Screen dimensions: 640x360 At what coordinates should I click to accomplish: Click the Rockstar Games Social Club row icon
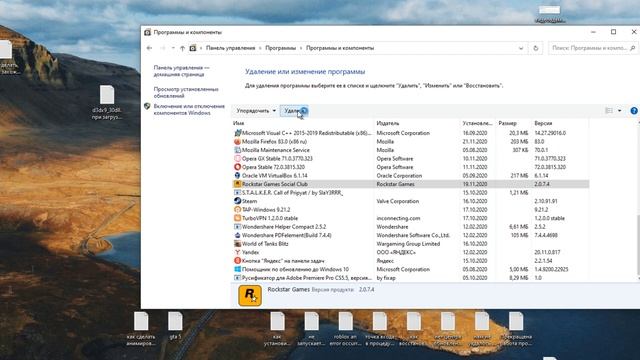238,184
